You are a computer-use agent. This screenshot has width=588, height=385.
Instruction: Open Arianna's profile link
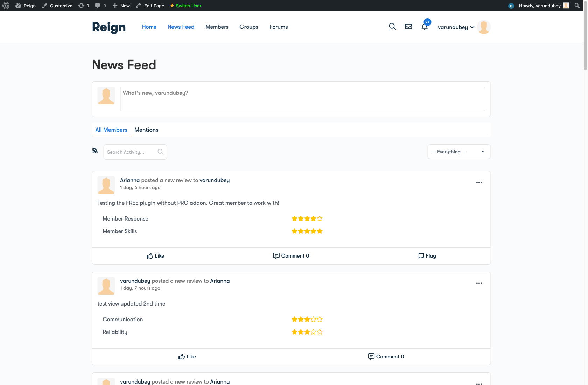(x=130, y=180)
